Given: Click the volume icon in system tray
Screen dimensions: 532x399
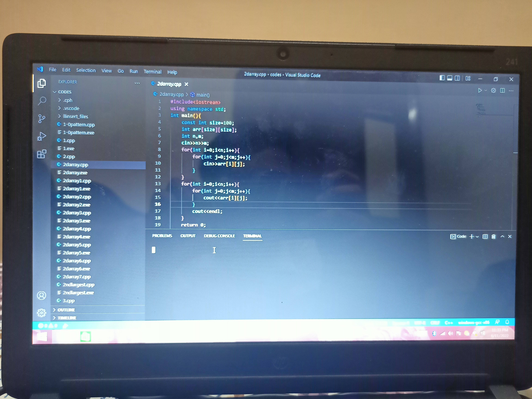Looking at the screenshot, I should tap(450, 333).
